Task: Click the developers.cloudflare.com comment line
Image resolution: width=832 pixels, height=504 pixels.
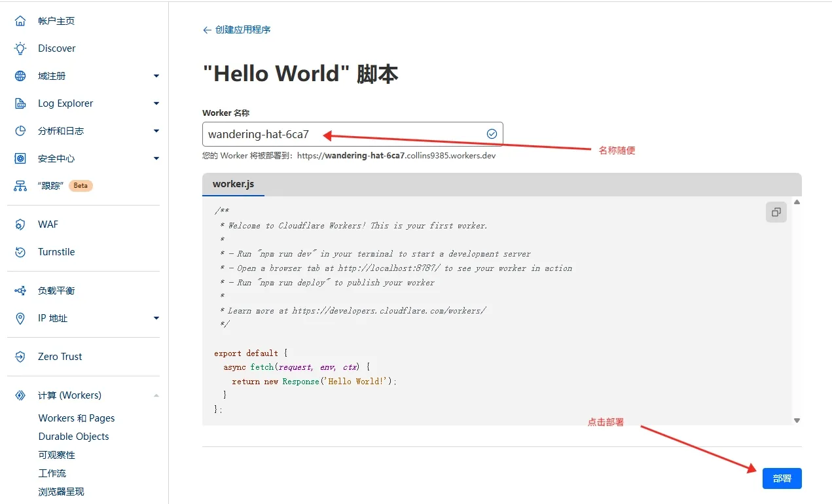Action: (353, 311)
